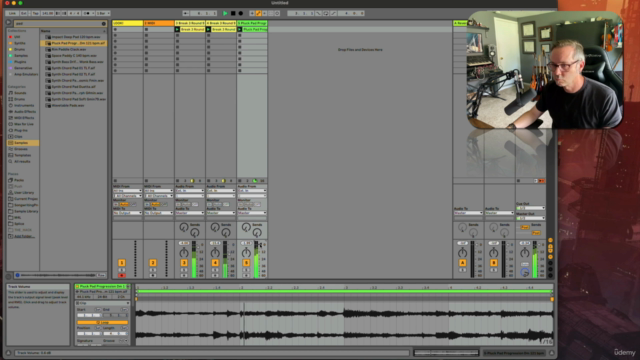Select Wavetable Pads.wav file
Screen dimensions: 640x360
(68, 105)
